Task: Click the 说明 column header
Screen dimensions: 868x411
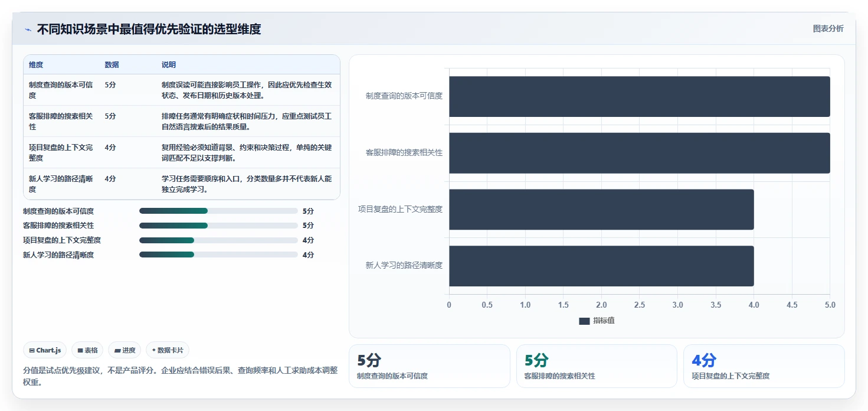Action: [169, 65]
